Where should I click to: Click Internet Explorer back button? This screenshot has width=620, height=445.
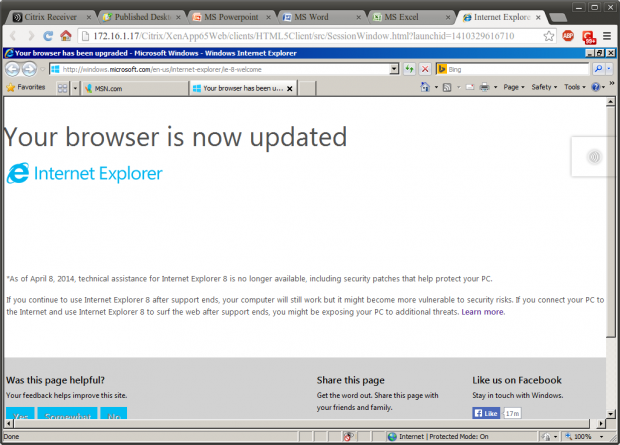[x=12, y=69]
